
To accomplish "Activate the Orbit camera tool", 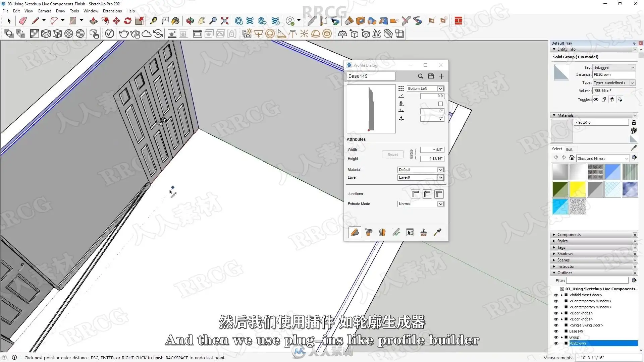I will [190, 21].
